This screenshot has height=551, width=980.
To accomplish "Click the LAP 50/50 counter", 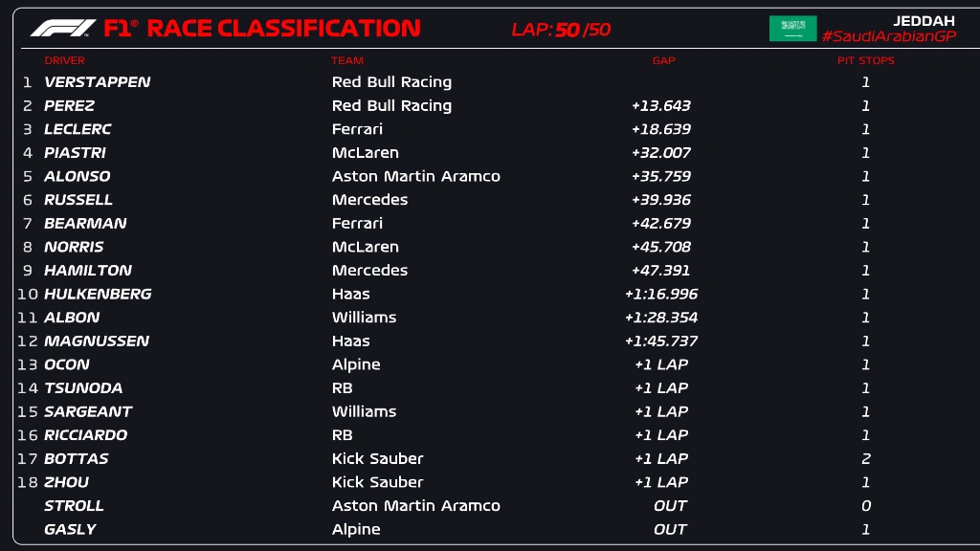I will tap(561, 30).
